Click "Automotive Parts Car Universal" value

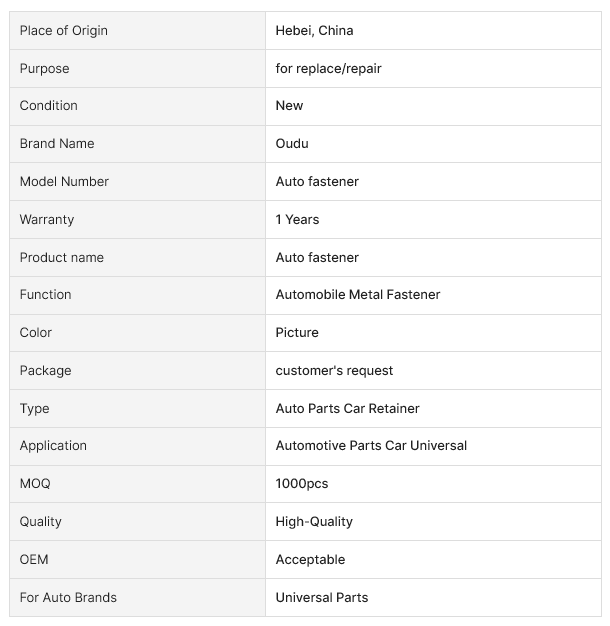point(371,445)
